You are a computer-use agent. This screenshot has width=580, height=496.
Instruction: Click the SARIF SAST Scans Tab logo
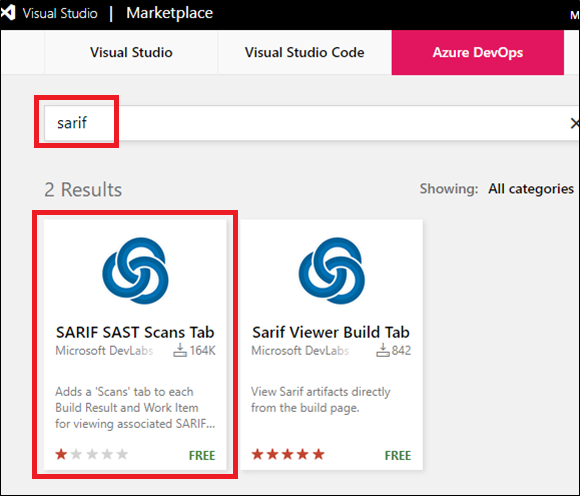(x=135, y=271)
